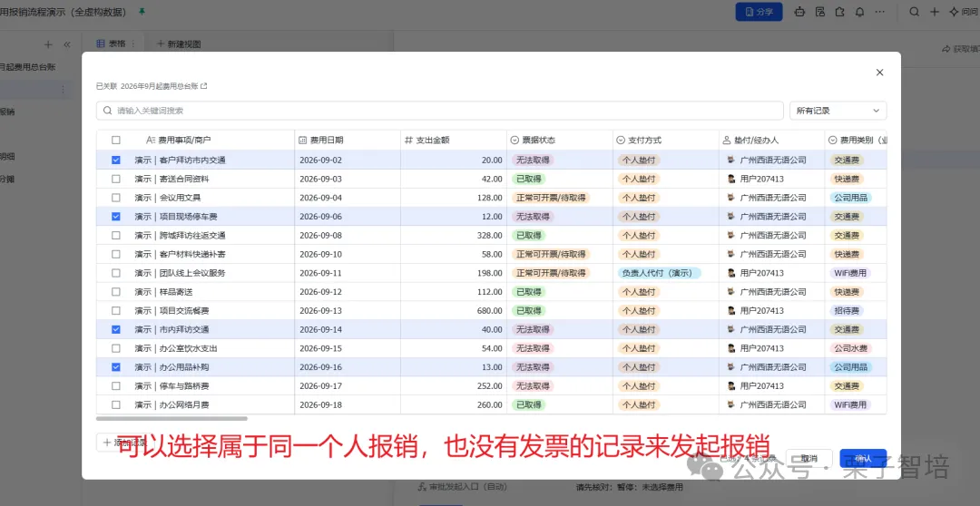Open the 问问 AI assistant sparkle icon
The height and width of the screenshot is (506, 980).
pyautogui.click(x=955, y=12)
